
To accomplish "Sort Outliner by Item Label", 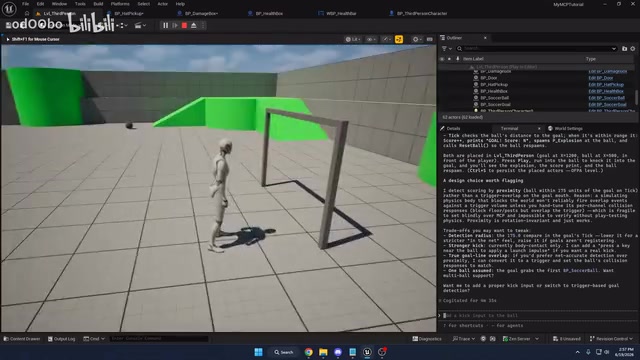I will pos(473,59).
